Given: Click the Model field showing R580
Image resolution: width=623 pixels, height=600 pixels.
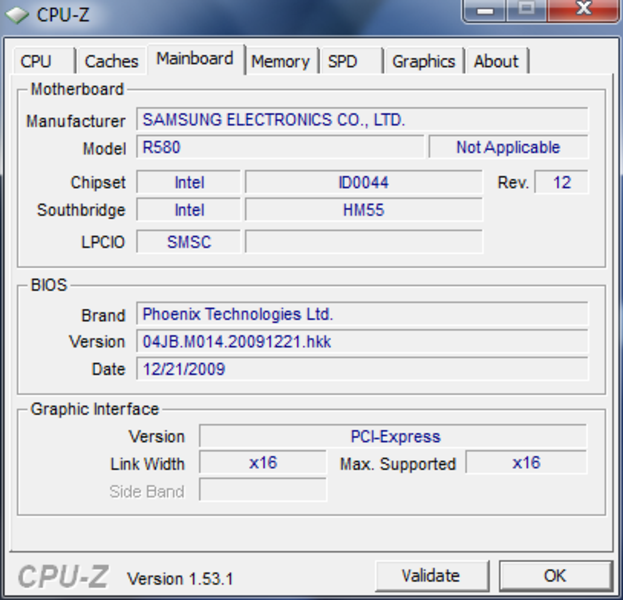Looking at the screenshot, I should pos(280,147).
